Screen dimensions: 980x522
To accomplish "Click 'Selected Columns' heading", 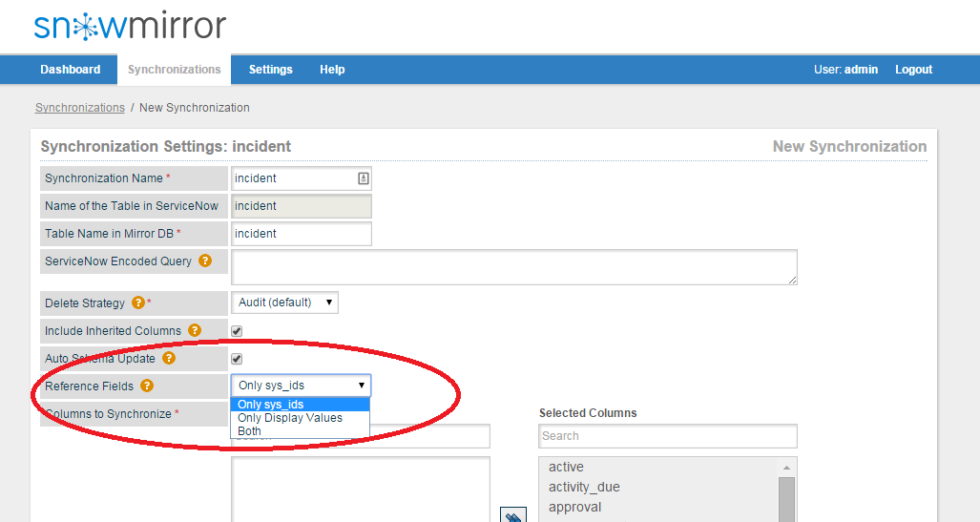I will click(588, 412).
